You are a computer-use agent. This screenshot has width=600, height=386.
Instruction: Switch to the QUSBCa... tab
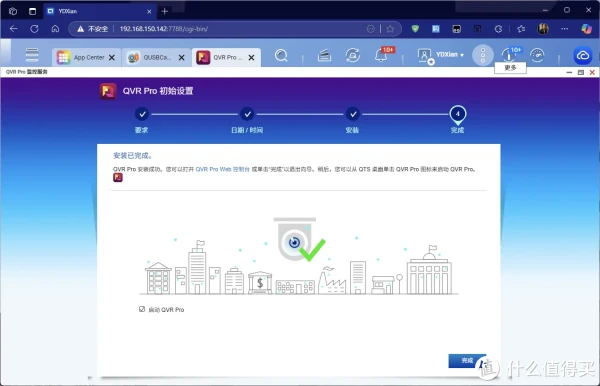coord(151,57)
